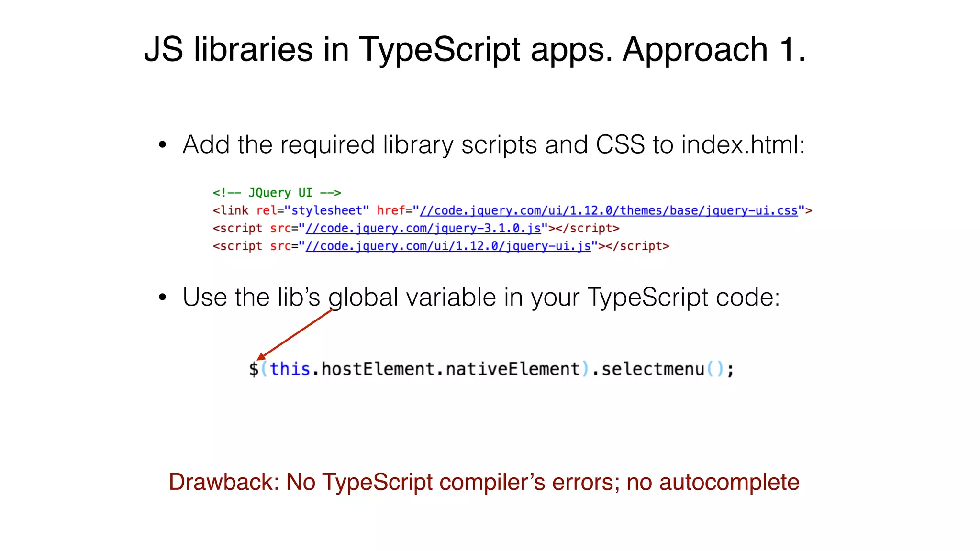Click the red 'Drawback' text line
Viewport: 980px width, 551px height.
(x=484, y=482)
